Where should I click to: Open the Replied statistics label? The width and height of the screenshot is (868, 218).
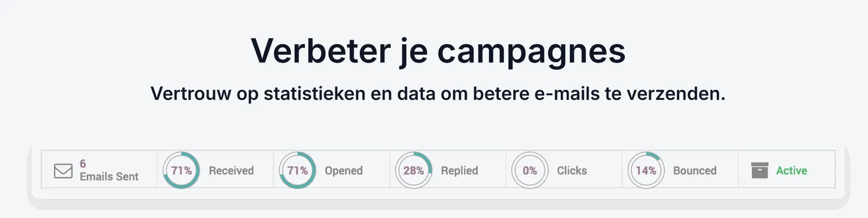click(459, 171)
